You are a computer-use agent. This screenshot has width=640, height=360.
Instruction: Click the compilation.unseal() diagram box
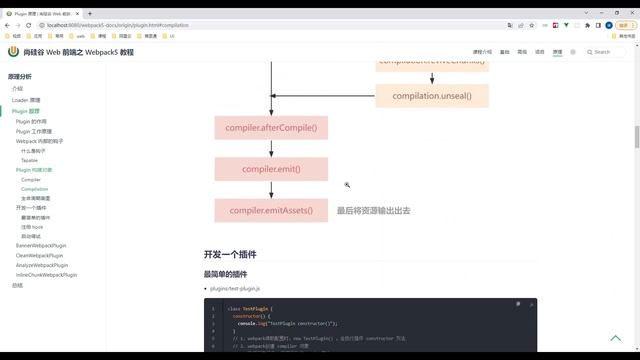[x=432, y=96]
